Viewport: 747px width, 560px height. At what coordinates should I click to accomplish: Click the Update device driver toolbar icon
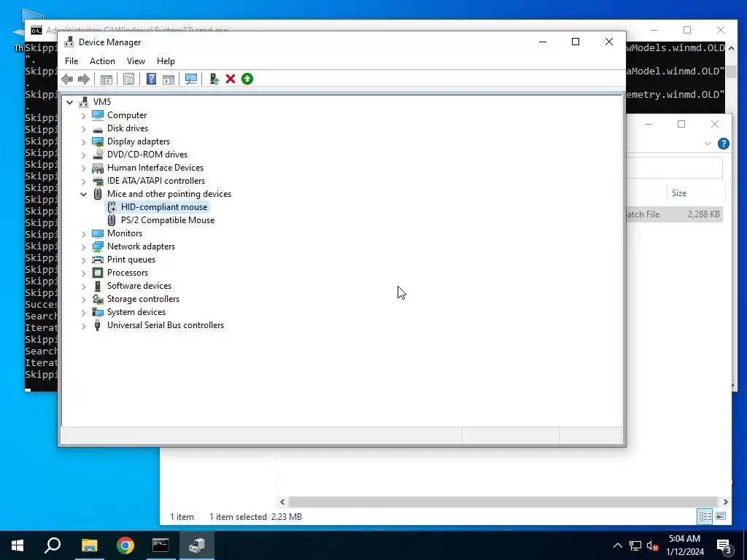pos(214,79)
